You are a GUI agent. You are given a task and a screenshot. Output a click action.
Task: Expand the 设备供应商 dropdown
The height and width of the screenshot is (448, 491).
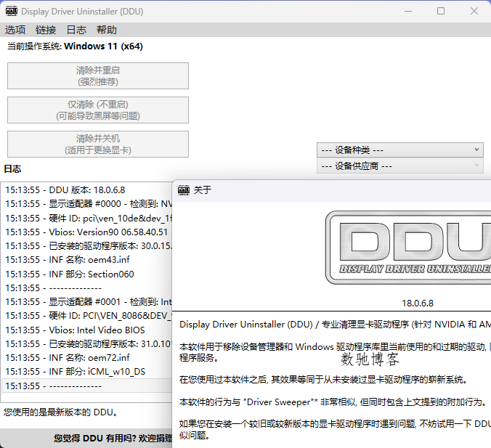pos(400,166)
